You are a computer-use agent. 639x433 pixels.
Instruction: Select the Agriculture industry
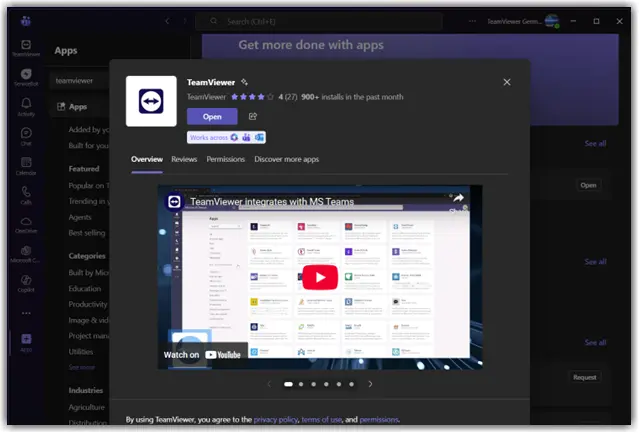pyautogui.click(x=86, y=407)
